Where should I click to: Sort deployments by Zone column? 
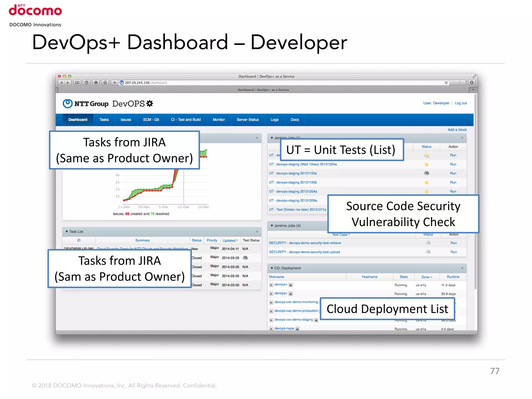(427, 277)
